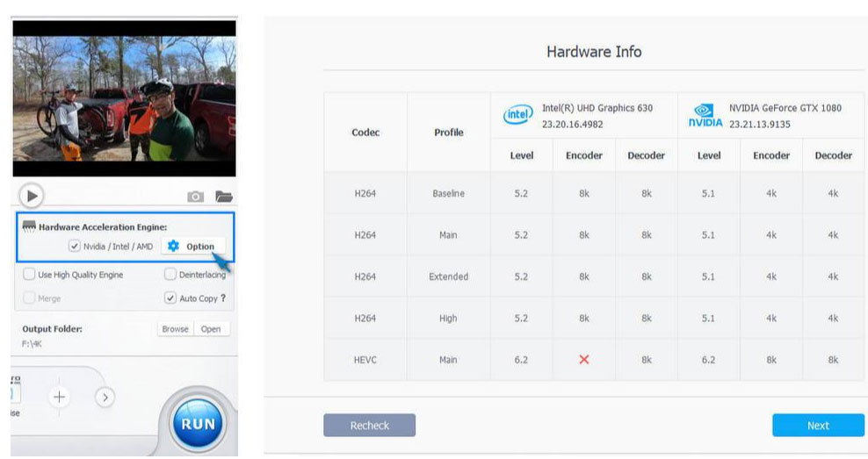Open the snapshot folder icon
This screenshot has height=459, width=868.
(224, 197)
